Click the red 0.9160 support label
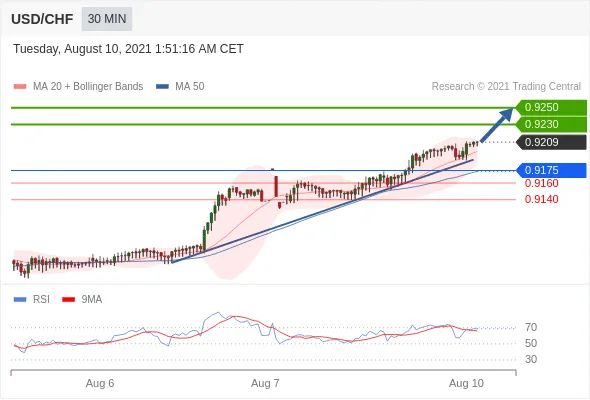 (x=541, y=183)
